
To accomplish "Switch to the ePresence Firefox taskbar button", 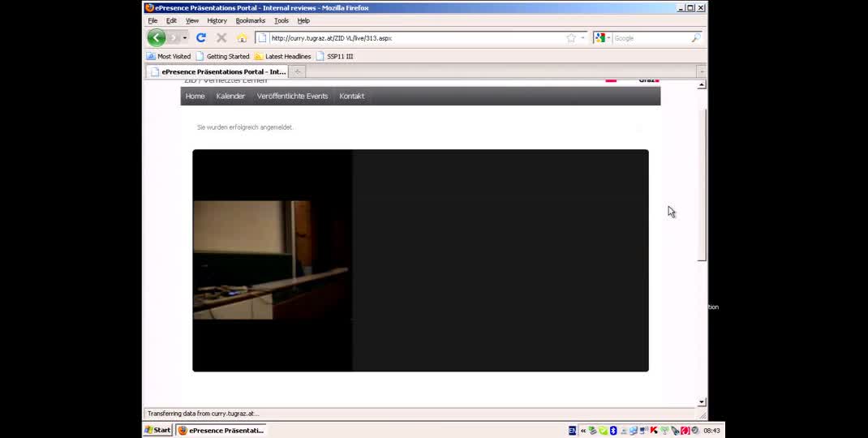I will (221, 430).
